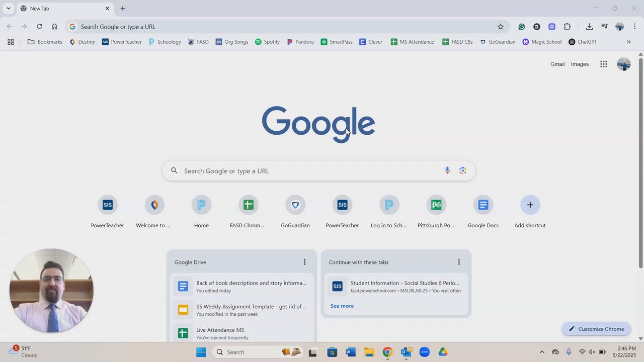Image resolution: width=644 pixels, height=362 pixels.
Task: Bookmark this tab with the star icon
Action: click(x=500, y=27)
